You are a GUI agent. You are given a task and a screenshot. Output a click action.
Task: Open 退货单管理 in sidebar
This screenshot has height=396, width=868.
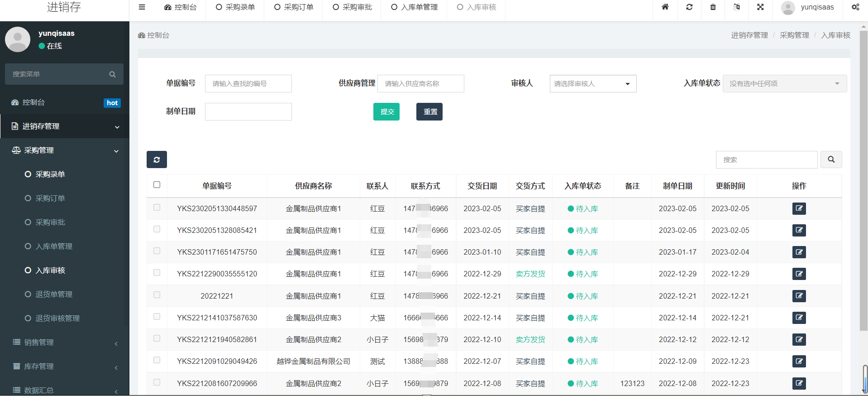coord(54,294)
